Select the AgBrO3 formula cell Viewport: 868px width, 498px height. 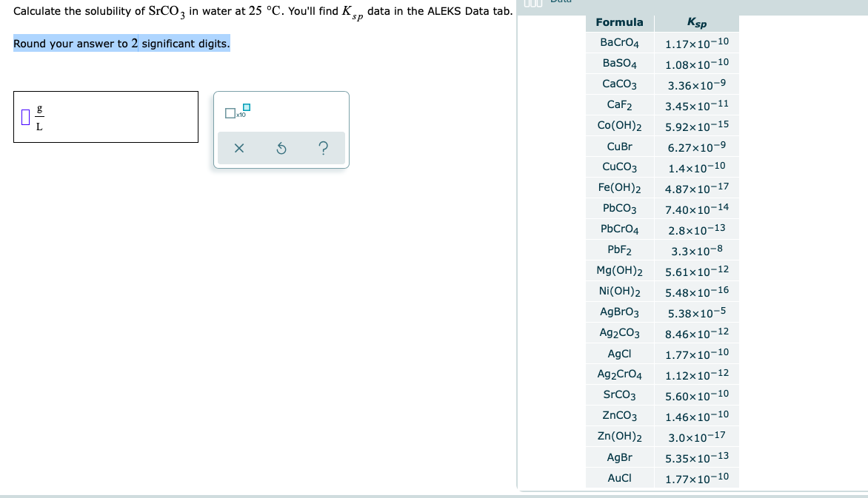[x=619, y=312]
